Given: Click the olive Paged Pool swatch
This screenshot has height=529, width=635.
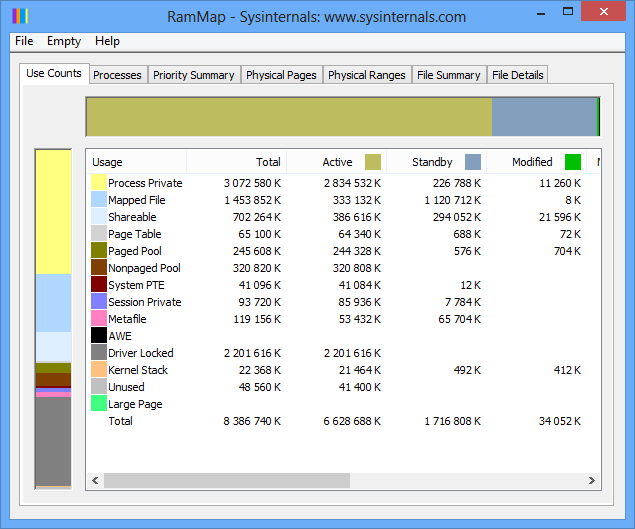Looking at the screenshot, I should [99, 251].
